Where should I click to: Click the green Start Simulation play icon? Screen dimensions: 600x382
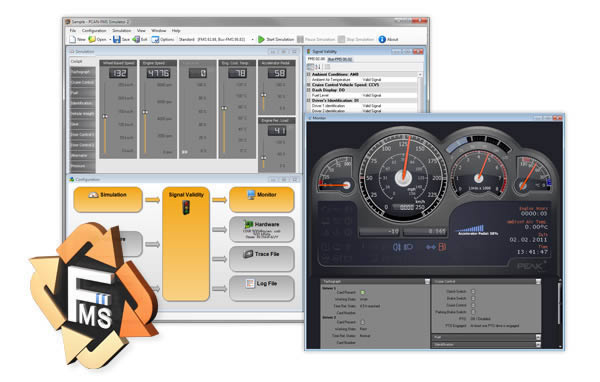pos(261,39)
